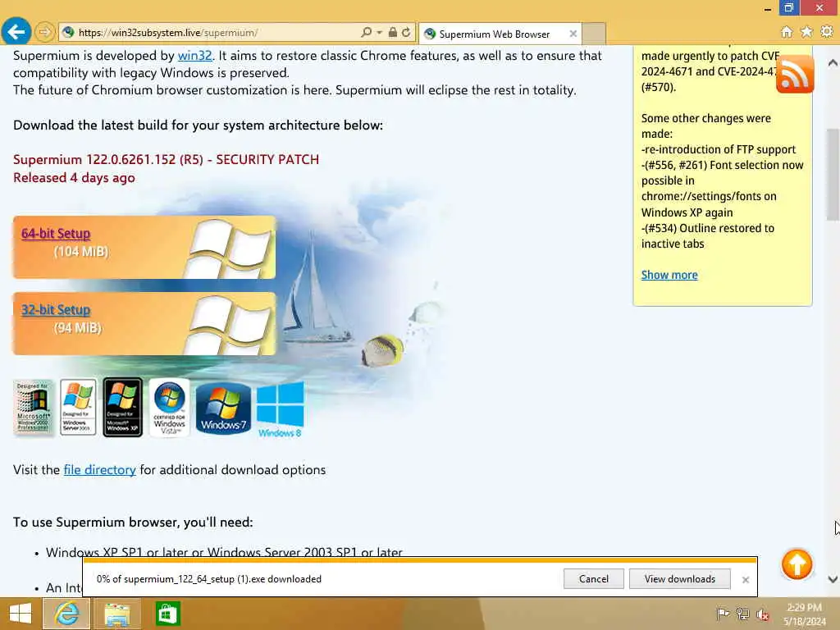Screen dimensions: 840x630
Task: Click the Windows 7 badge
Action: coord(223,409)
